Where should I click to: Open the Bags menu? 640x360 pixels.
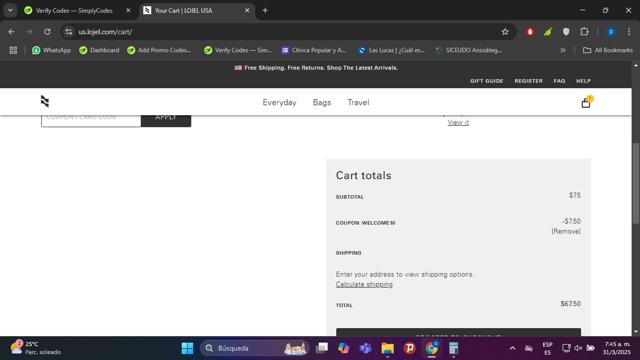[x=322, y=102]
